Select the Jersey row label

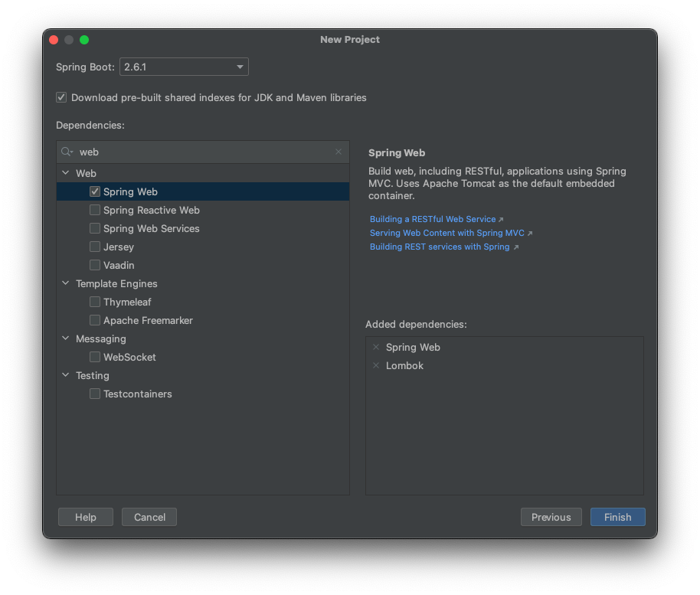[119, 247]
